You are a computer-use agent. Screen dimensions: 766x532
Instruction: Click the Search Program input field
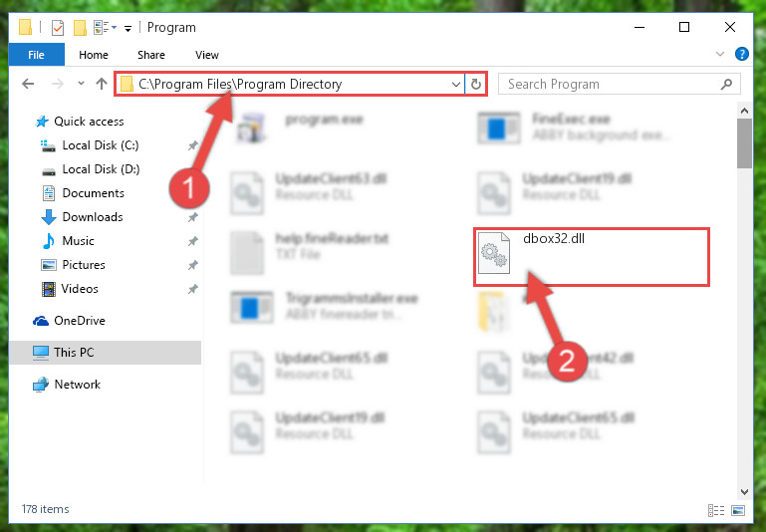611,84
